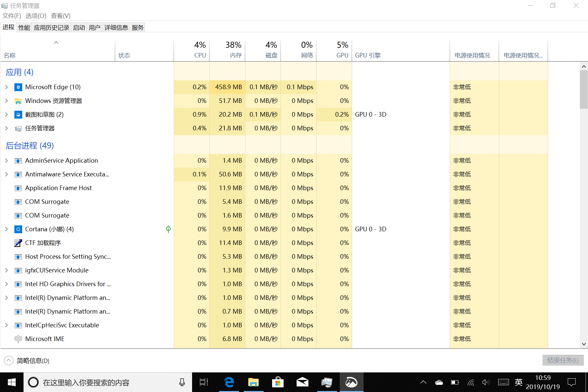Open the 选项(O) menu
This screenshot has width=588, height=392.
[36, 16]
